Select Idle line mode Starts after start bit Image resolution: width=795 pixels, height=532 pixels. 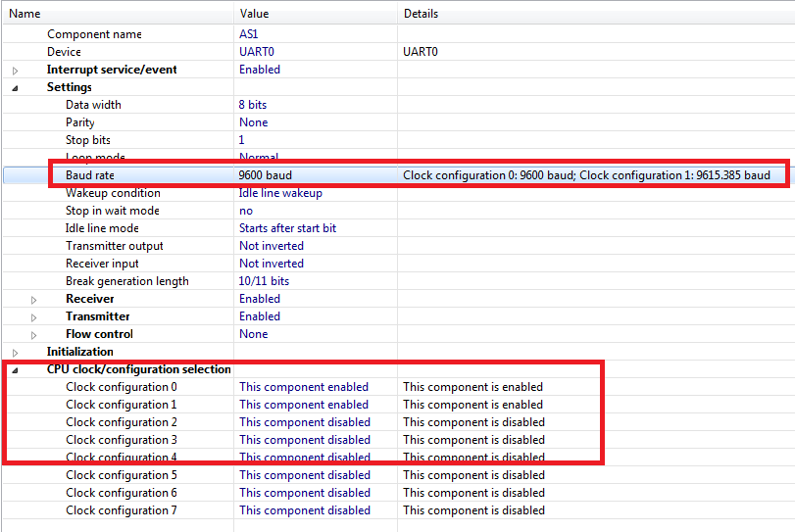287,228
